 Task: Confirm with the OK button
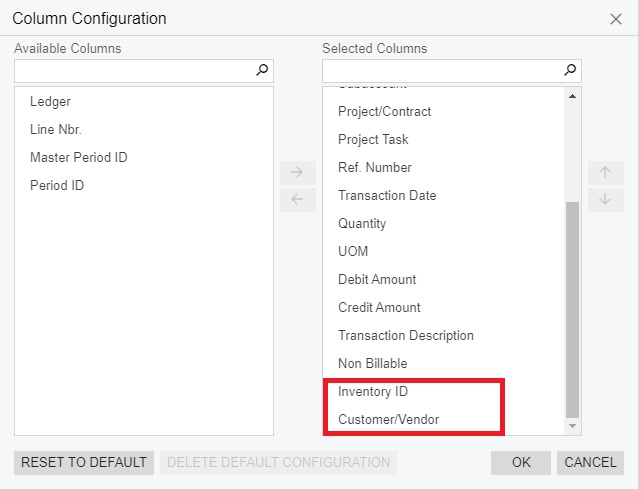coord(521,463)
